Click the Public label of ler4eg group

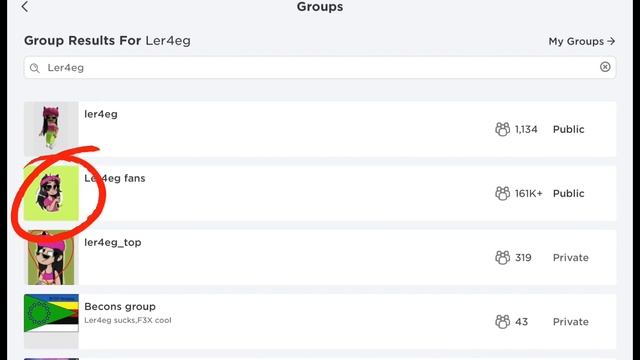coord(569,129)
